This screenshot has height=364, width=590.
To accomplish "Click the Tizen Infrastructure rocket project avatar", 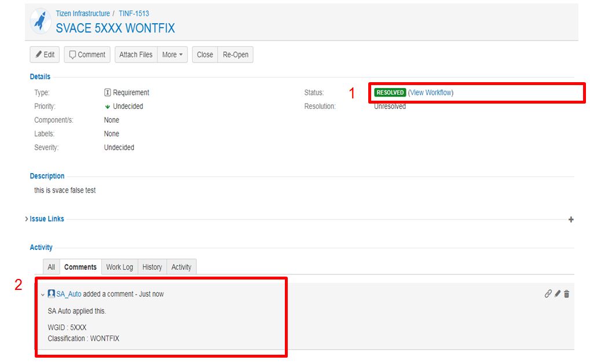I will [x=41, y=21].
